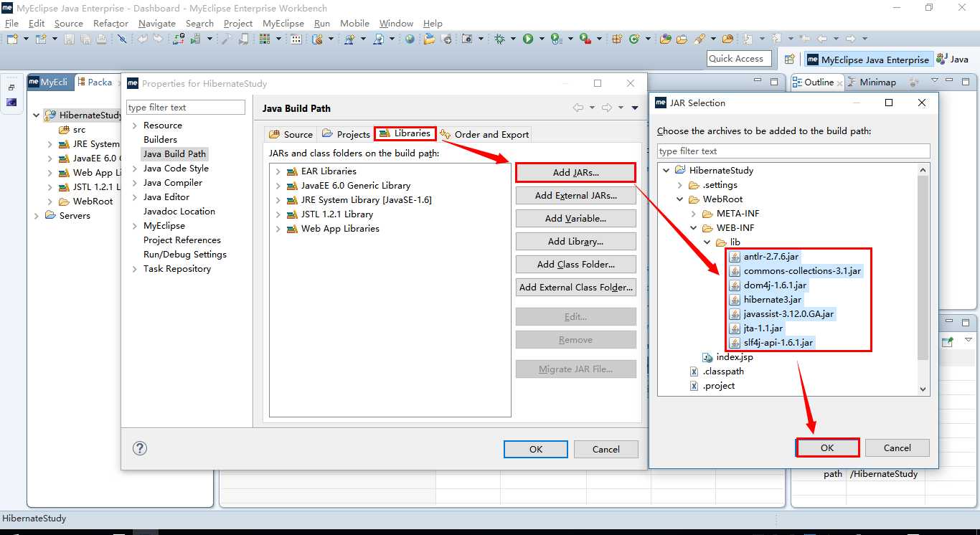This screenshot has height=535, width=980.
Task: Open the Outline view menu triangle
Action: (934, 80)
